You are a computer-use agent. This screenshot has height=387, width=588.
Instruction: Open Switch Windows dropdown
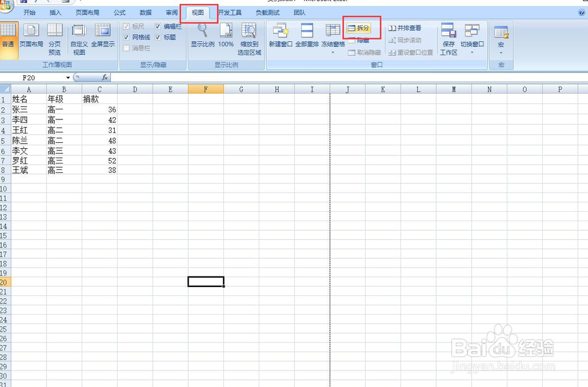472,39
